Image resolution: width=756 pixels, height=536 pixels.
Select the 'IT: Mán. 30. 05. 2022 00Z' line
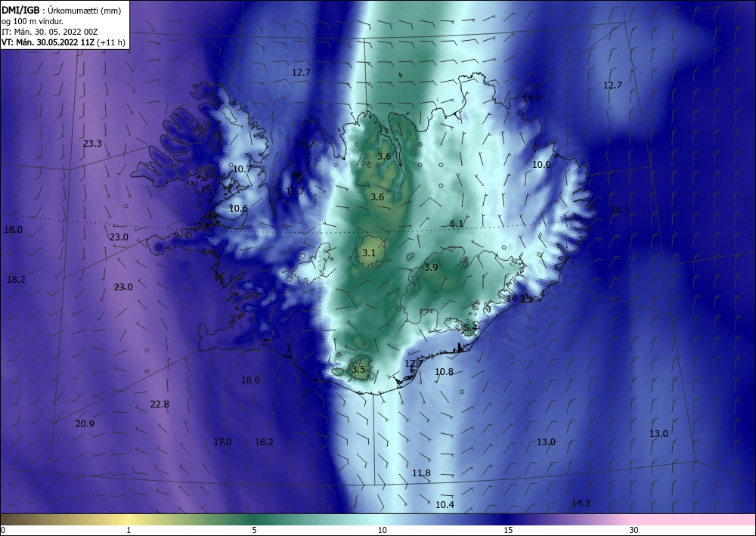coord(50,32)
